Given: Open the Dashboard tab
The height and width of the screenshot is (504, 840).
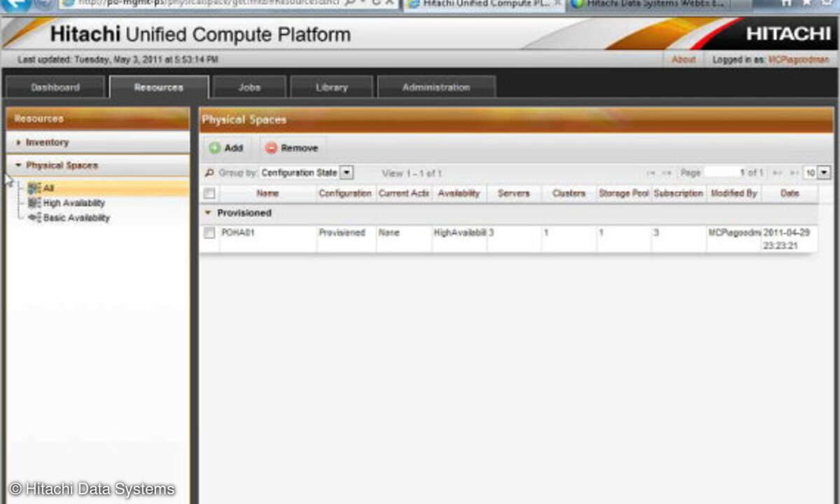Looking at the screenshot, I should pyautogui.click(x=55, y=87).
